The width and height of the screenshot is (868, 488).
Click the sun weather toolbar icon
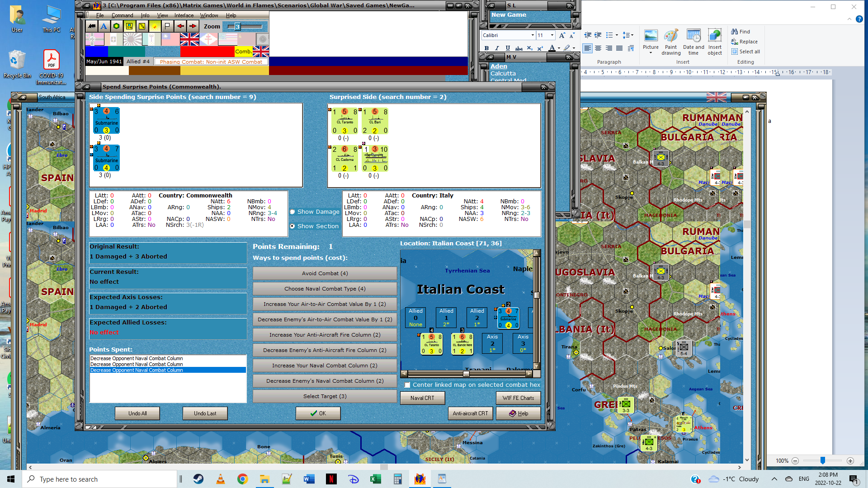[x=155, y=26]
